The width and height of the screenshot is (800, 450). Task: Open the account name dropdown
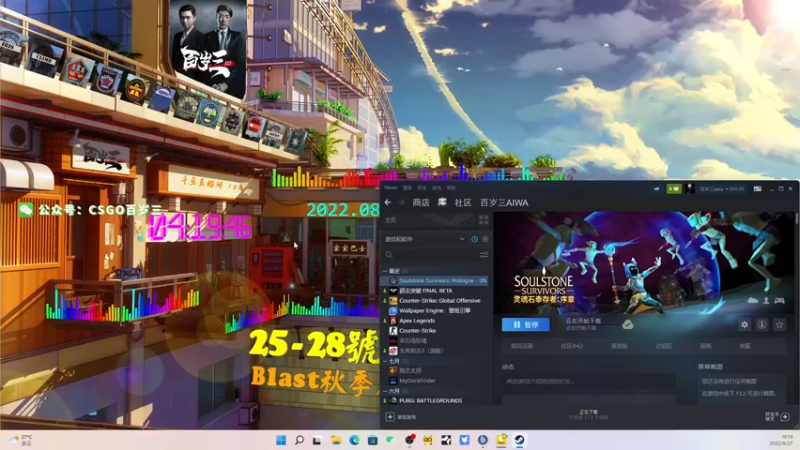tap(722, 189)
